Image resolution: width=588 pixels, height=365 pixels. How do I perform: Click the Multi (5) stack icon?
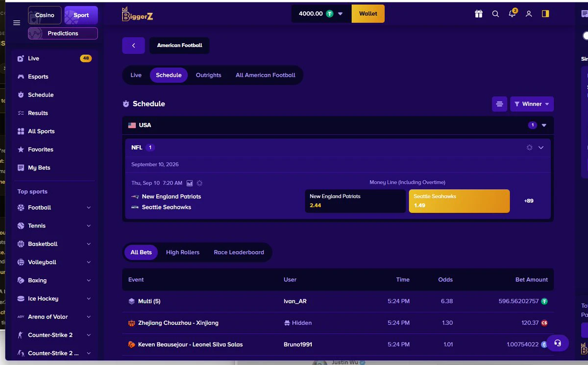pos(131,301)
